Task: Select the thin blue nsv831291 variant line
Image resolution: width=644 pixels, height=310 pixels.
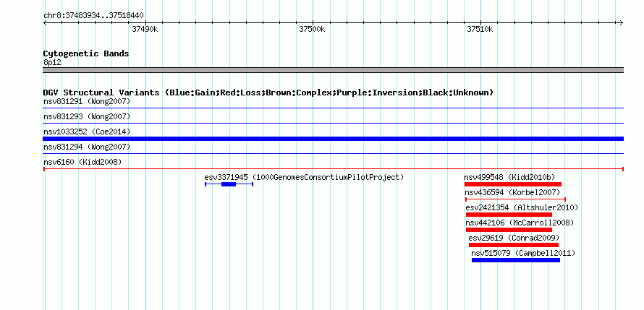Action: coord(333,108)
